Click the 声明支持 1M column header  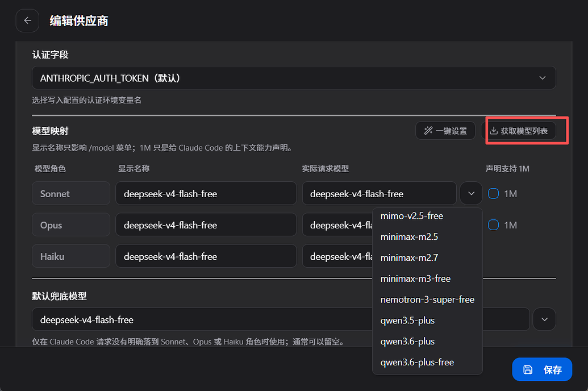(x=507, y=169)
